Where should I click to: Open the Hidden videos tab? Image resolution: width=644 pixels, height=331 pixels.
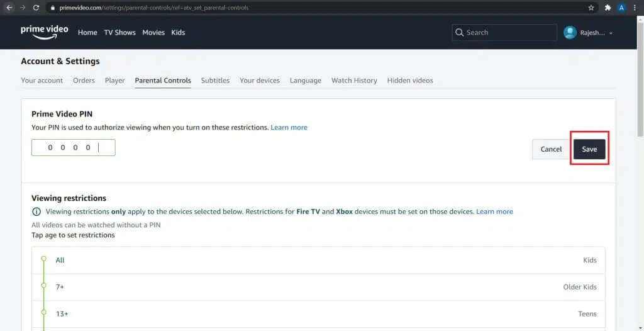point(410,81)
